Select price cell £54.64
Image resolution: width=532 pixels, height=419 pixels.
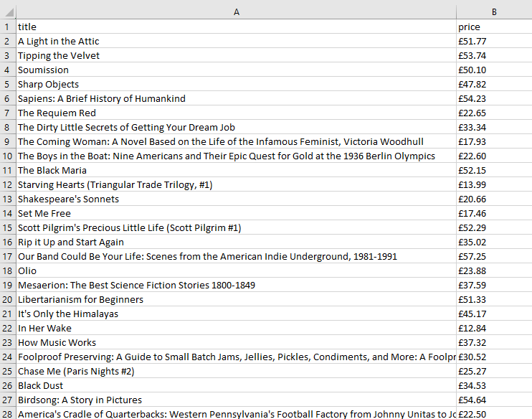pos(494,400)
